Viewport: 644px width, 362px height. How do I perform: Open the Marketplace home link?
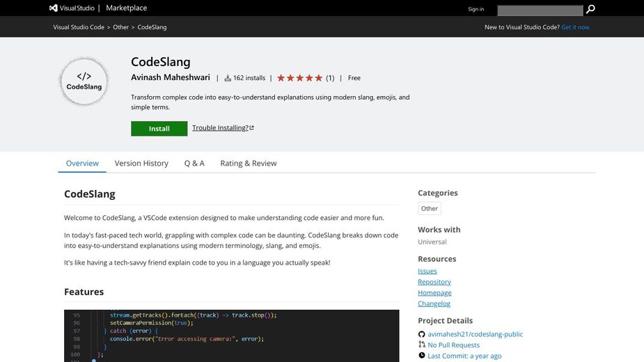[x=126, y=8]
